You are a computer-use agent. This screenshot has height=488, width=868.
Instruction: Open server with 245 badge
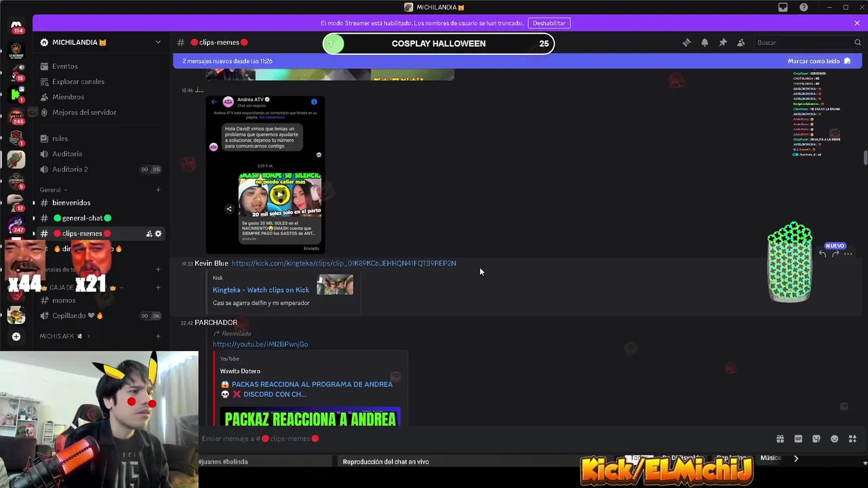(16, 115)
